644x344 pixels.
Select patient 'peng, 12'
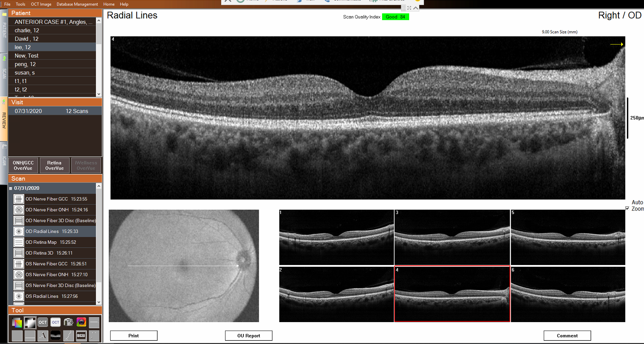click(x=52, y=64)
